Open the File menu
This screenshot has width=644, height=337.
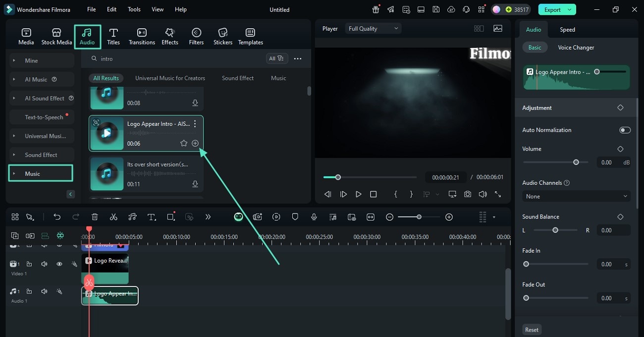click(x=92, y=9)
